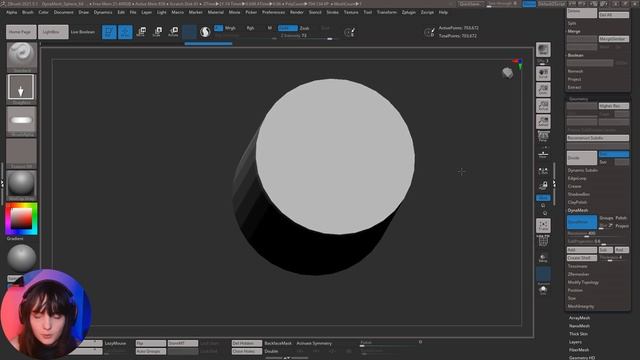The image size is (640, 360).
Task: Expand the Remesh subsection
Action: click(x=575, y=71)
